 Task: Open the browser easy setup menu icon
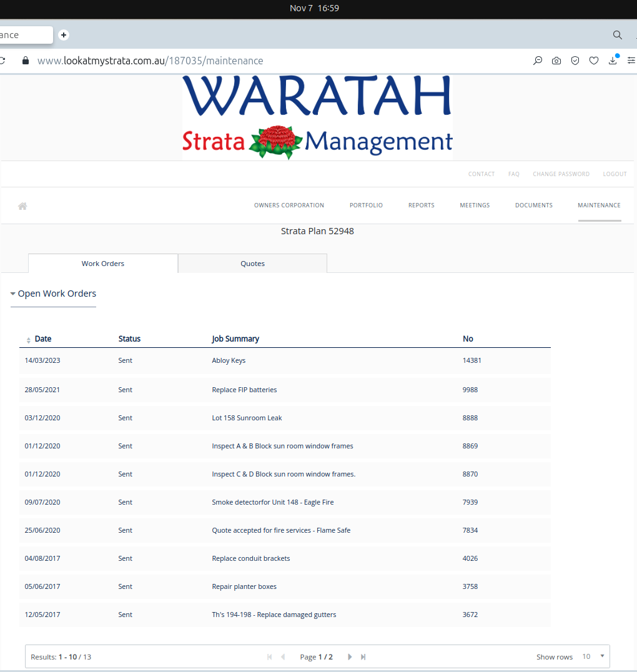tap(631, 61)
